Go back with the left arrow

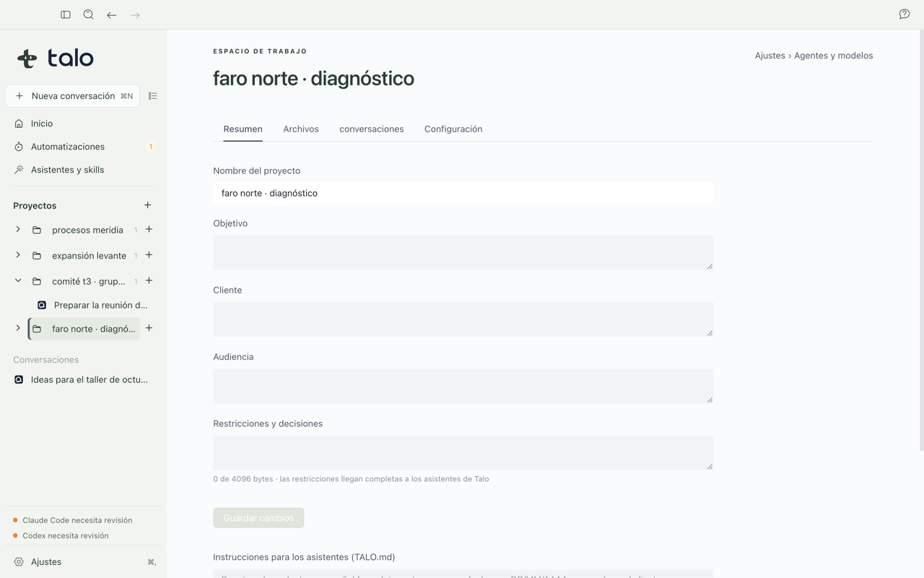click(112, 14)
